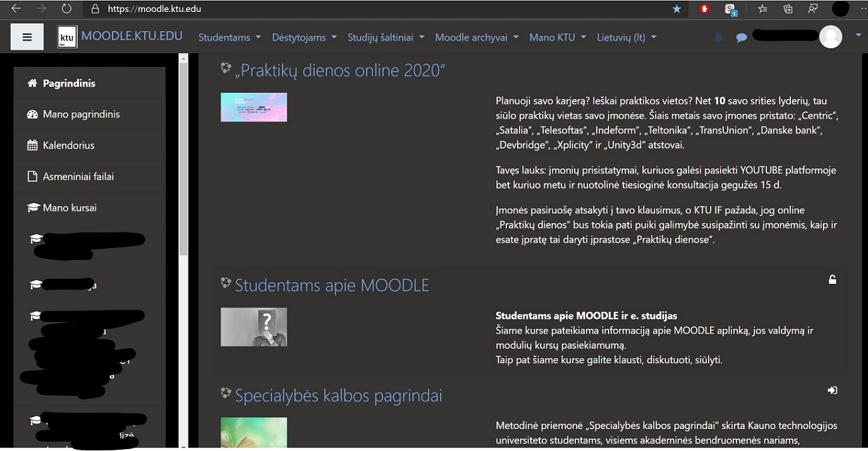Toggle the hamburger side panel button
The height and width of the screenshot is (451, 868).
(27, 37)
